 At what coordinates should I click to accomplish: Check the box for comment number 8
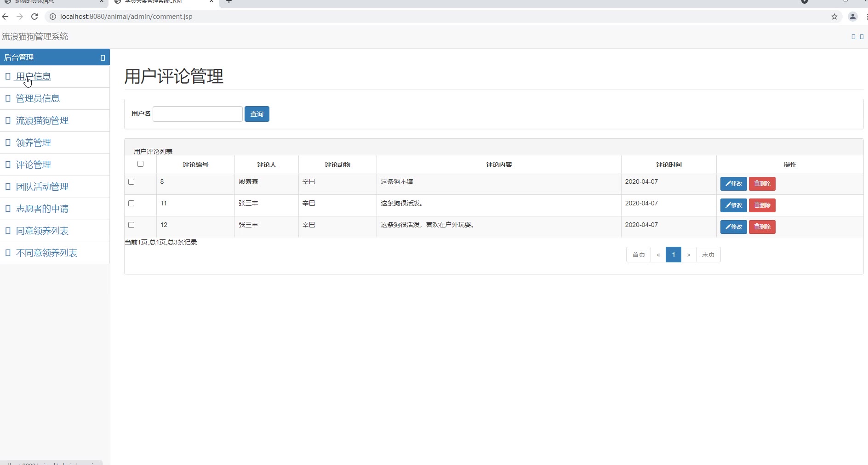131,181
